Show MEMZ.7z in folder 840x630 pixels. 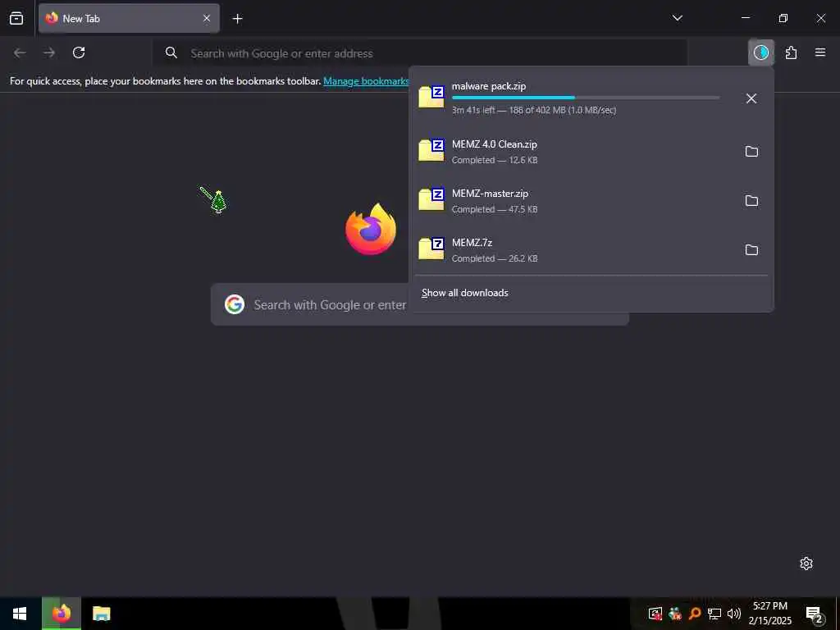[751, 250]
